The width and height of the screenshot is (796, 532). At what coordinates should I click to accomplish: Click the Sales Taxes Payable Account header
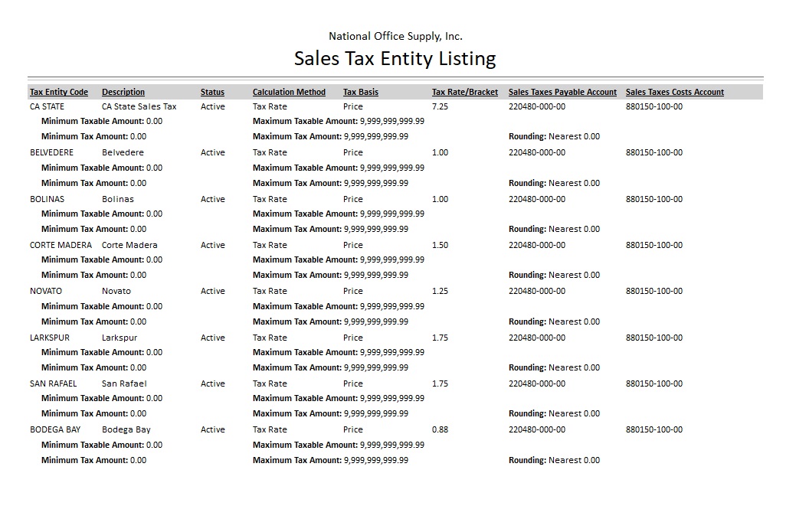(562, 92)
